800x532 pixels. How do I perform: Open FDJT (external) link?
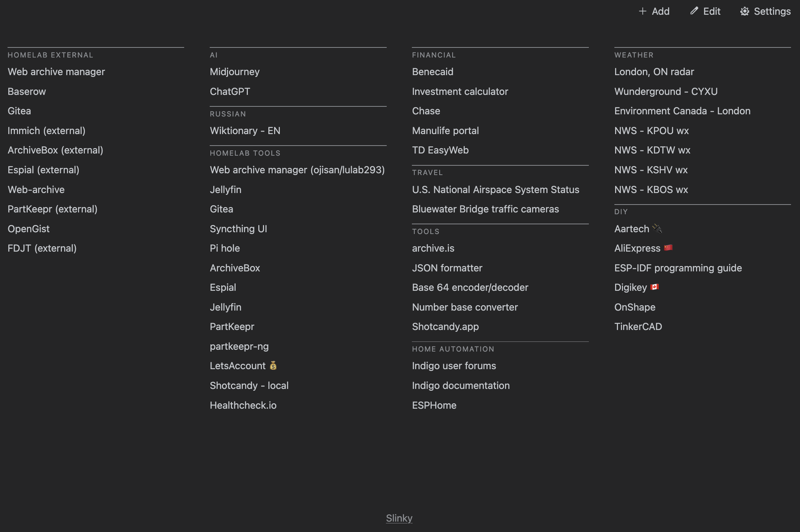pyautogui.click(x=42, y=248)
